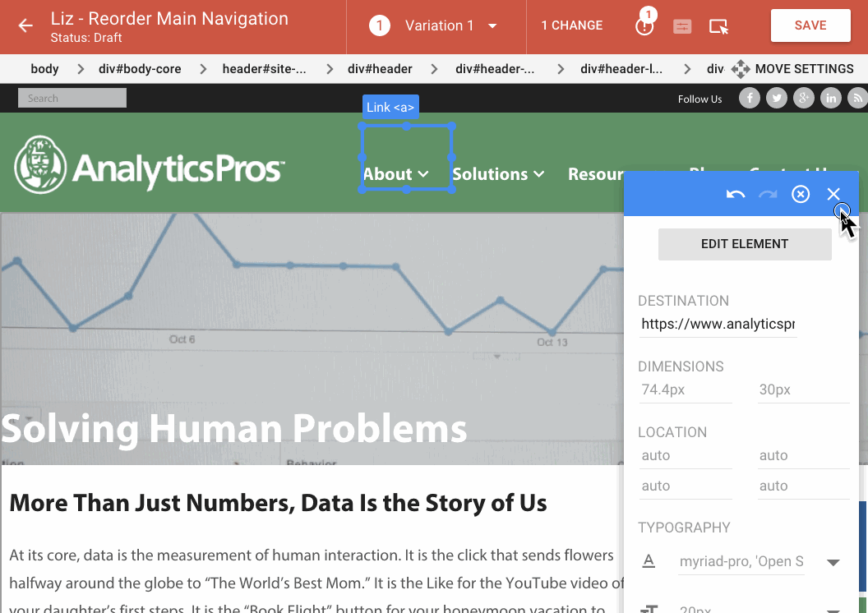The width and height of the screenshot is (868, 613).
Task: Click the SAVE button
Action: tap(810, 25)
